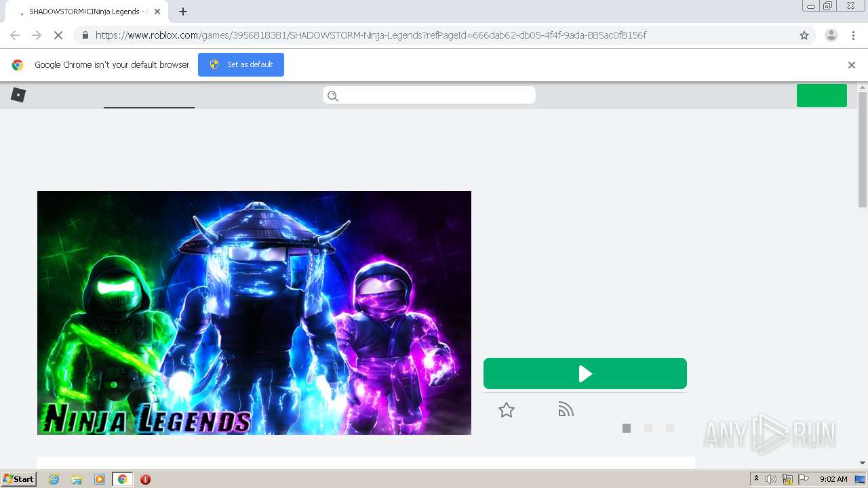Select the SHADOWSTORM Ninja Legends tab
Screen dimensions: 868x488
click(85, 12)
